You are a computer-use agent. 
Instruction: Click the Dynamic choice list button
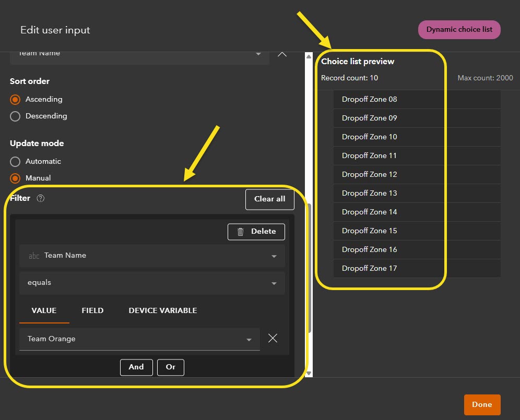point(459,29)
